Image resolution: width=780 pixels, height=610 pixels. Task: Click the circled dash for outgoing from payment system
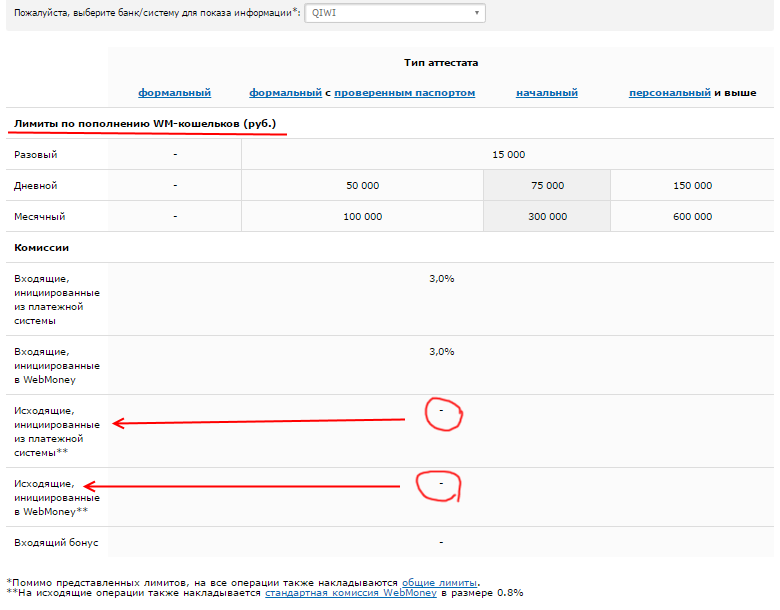click(441, 411)
